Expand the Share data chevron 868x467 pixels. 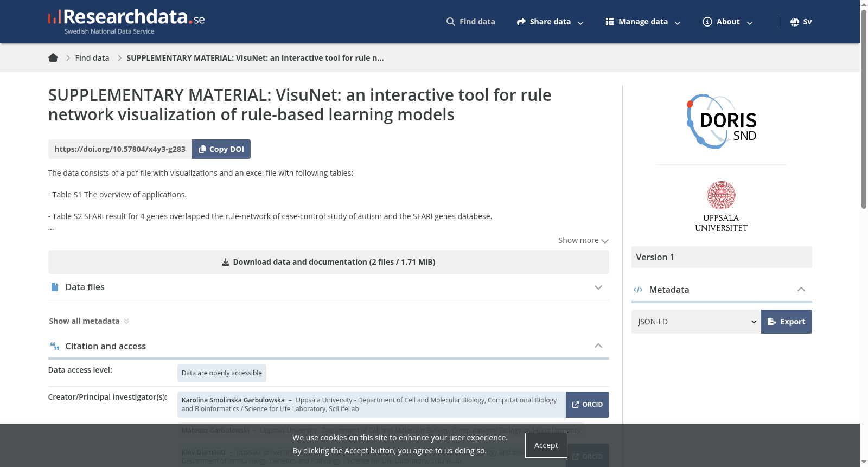[x=580, y=23]
